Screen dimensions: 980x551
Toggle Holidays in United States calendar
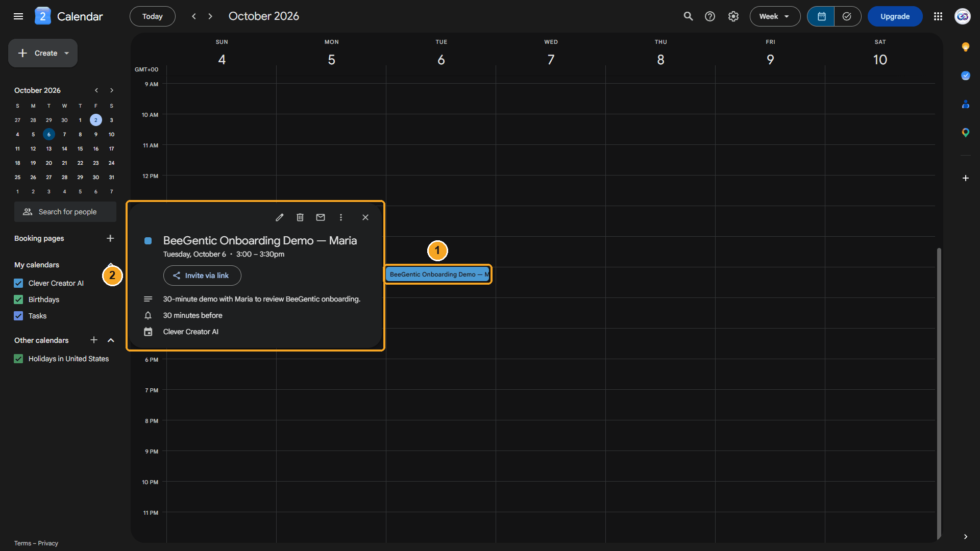[x=18, y=359]
